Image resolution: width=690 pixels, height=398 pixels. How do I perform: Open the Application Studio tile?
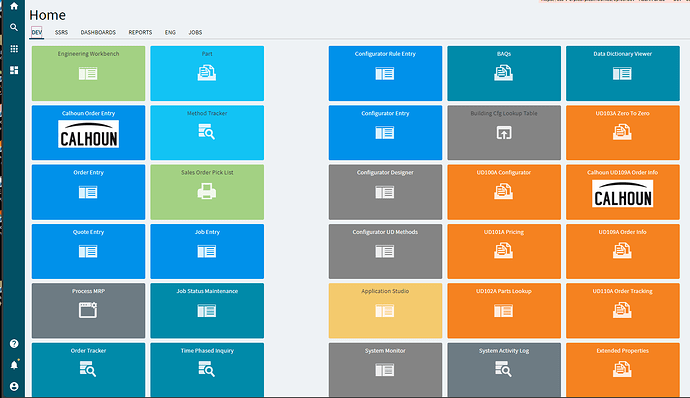tap(385, 311)
